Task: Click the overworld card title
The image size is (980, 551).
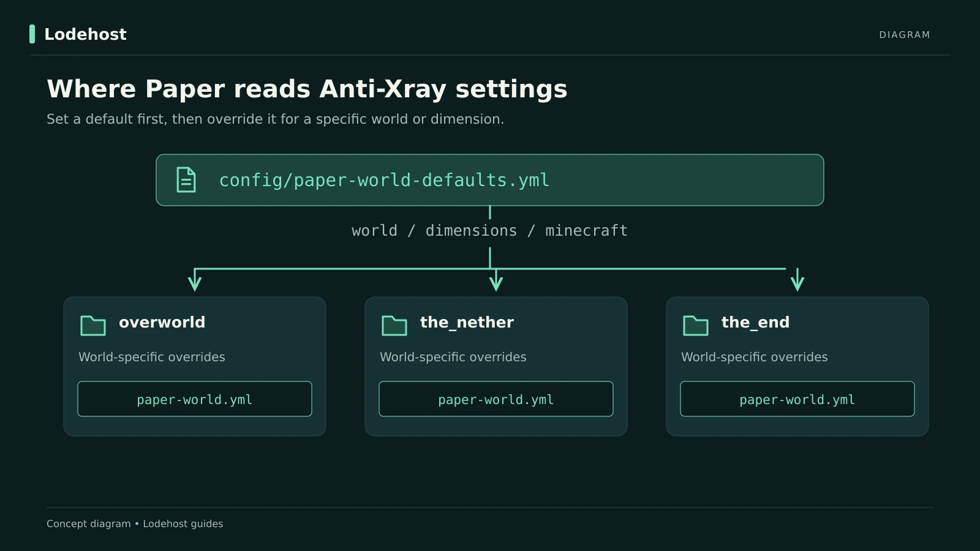Action: click(162, 322)
